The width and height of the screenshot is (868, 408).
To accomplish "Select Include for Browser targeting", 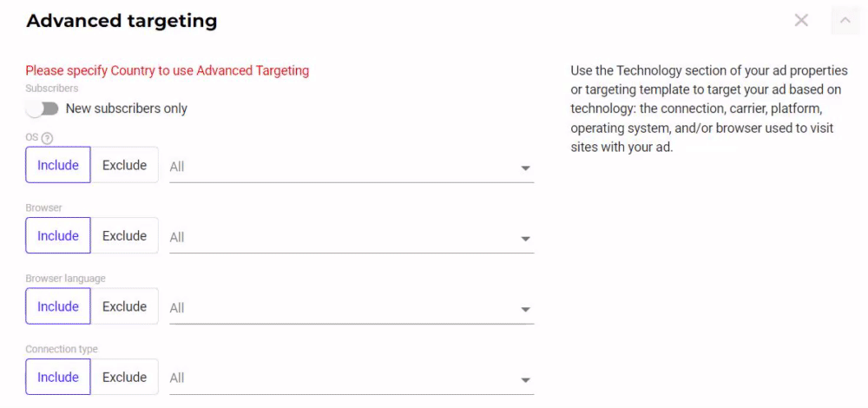I will tap(58, 236).
